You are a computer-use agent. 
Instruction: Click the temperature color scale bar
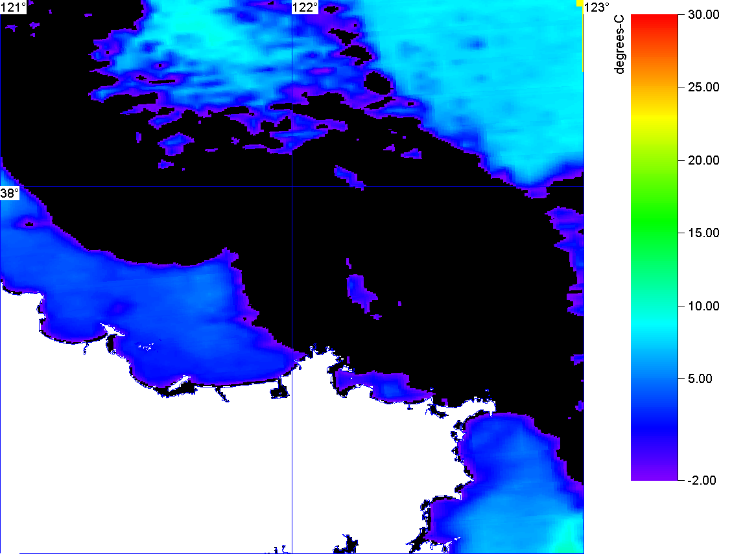[x=654, y=247]
